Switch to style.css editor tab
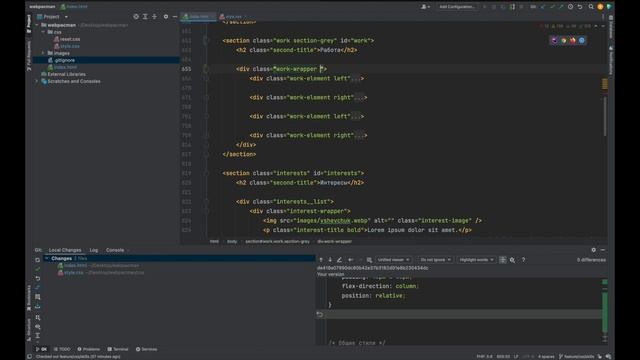The height and width of the screenshot is (360, 640). (233, 17)
